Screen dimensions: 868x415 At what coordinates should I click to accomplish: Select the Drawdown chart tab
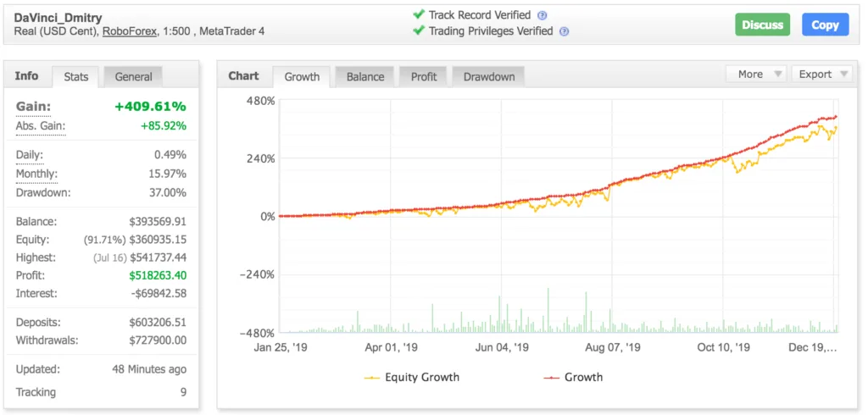click(489, 77)
